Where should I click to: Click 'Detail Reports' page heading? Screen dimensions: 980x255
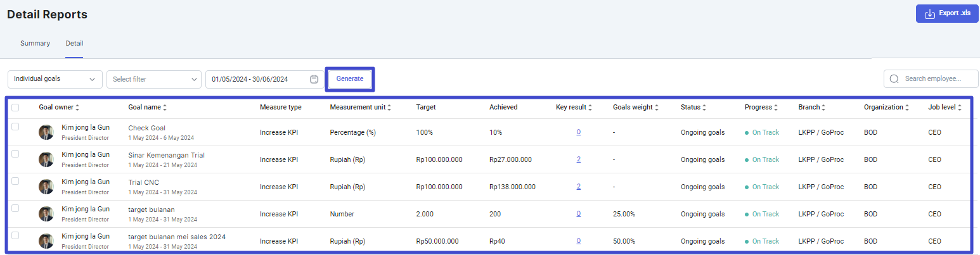(x=47, y=14)
